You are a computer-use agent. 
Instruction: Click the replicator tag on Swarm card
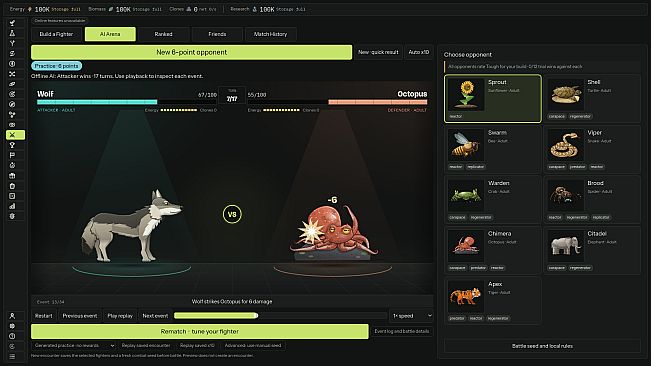(475, 167)
